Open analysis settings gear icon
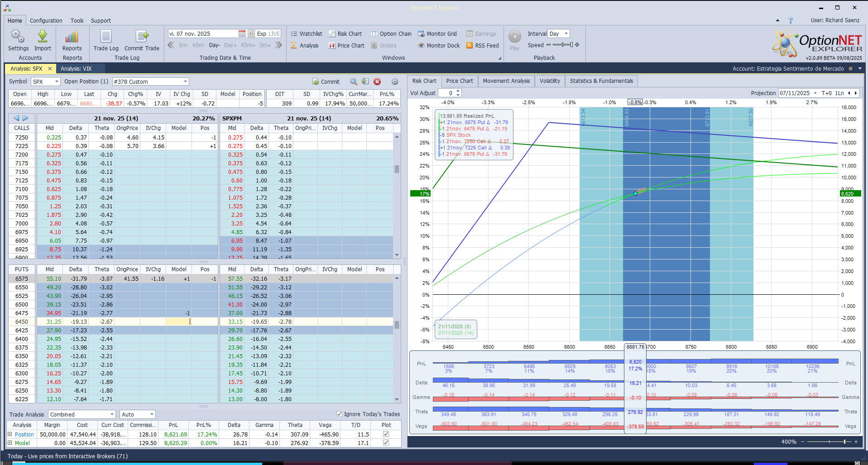The image size is (868, 465). coord(395,81)
